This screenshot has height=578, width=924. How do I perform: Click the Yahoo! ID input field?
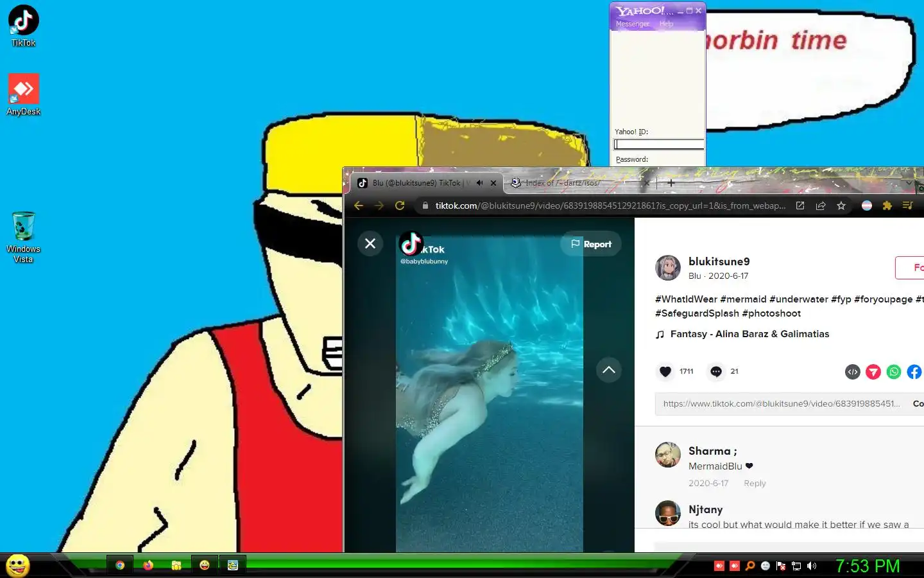[x=659, y=144]
